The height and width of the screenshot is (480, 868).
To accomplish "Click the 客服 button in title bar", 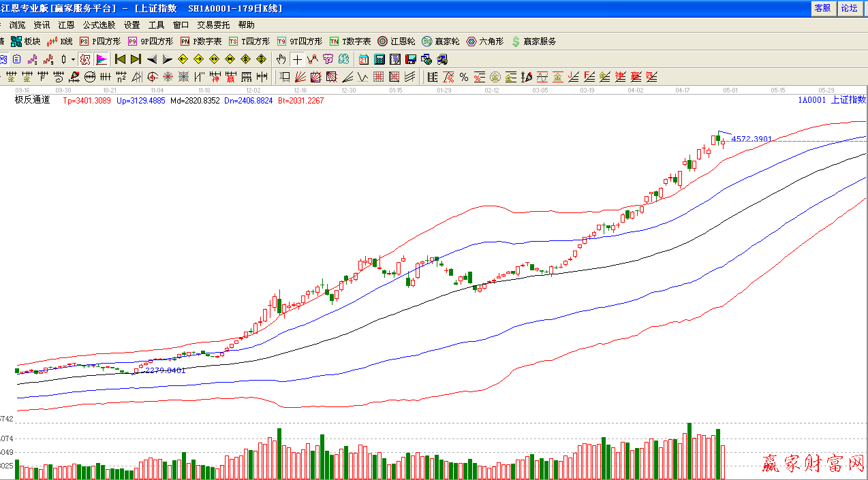I will (822, 8).
